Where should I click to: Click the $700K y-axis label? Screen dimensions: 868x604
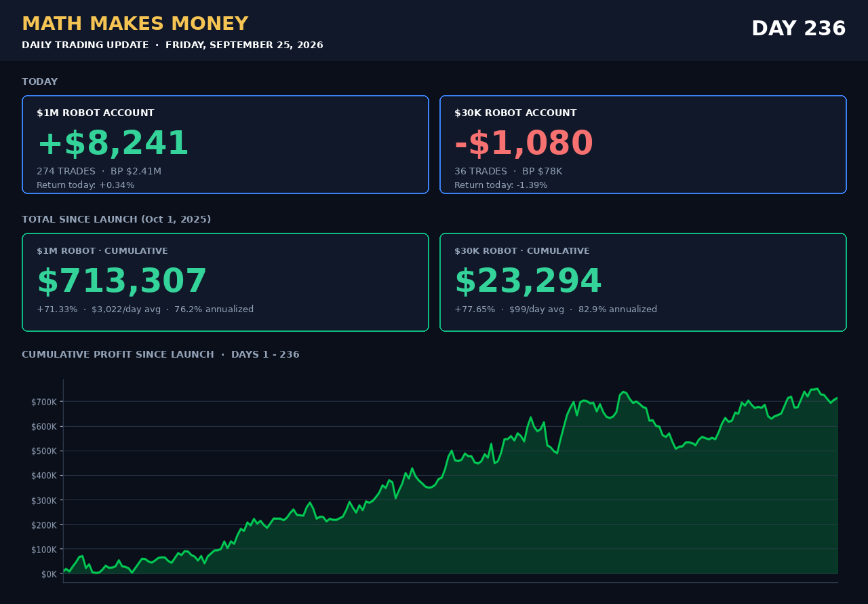[44, 402]
